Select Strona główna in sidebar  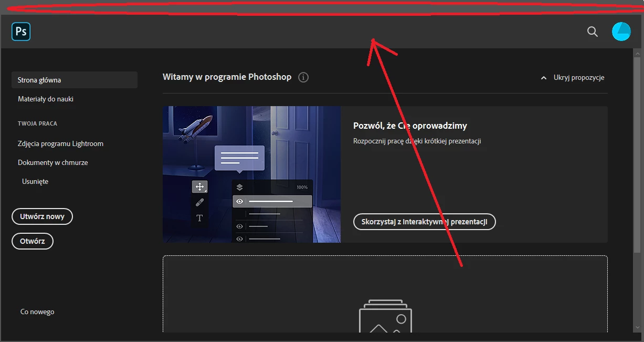75,80
